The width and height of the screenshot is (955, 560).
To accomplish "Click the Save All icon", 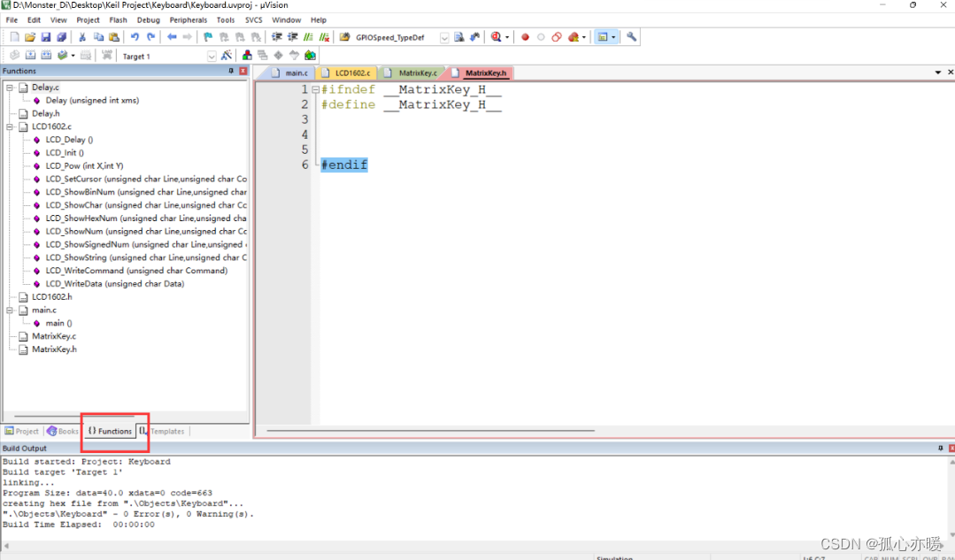I will 62,37.
